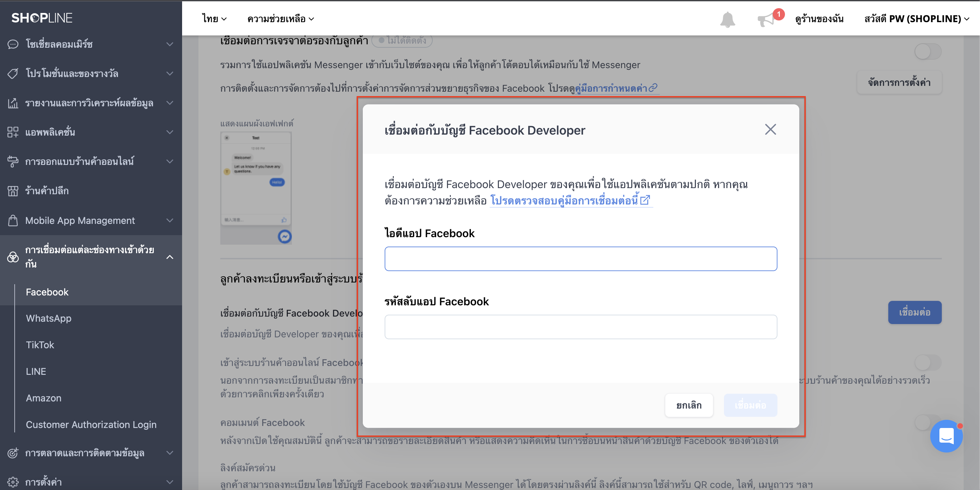Screen dimensions: 980x490
Task: Click the marketing target icon
Action: [x=13, y=453]
